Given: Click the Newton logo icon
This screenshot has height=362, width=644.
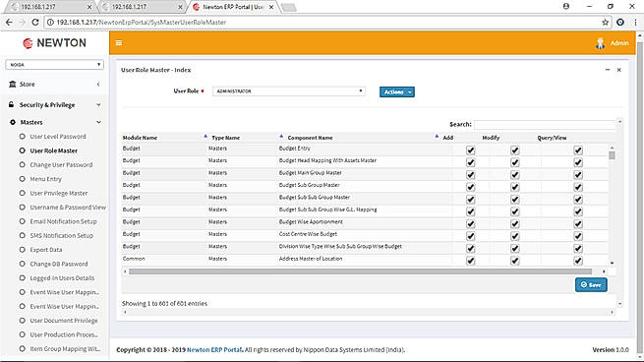Looking at the screenshot, I should tap(28, 43).
